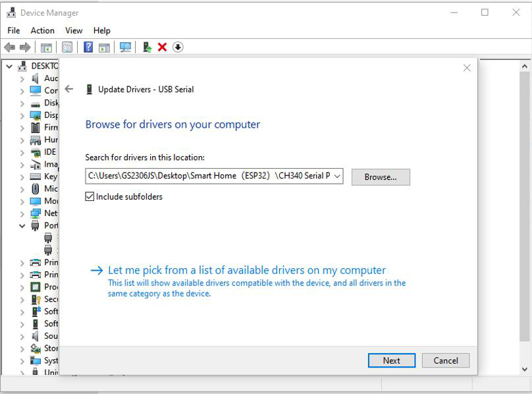Open the Help menu
Screen dimensions: 532x394
point(102,30)
